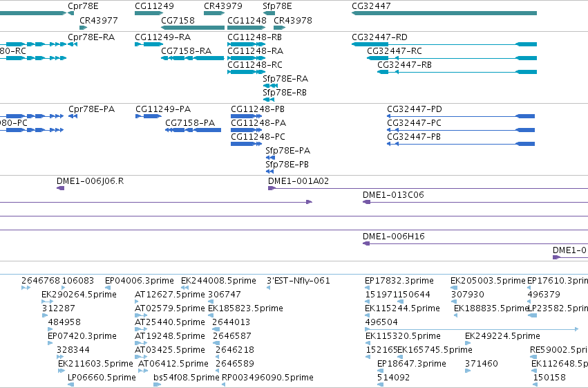Click the Sfp78E-RA transcript
This screenshot has width=588, height=388.
point(270,86)
